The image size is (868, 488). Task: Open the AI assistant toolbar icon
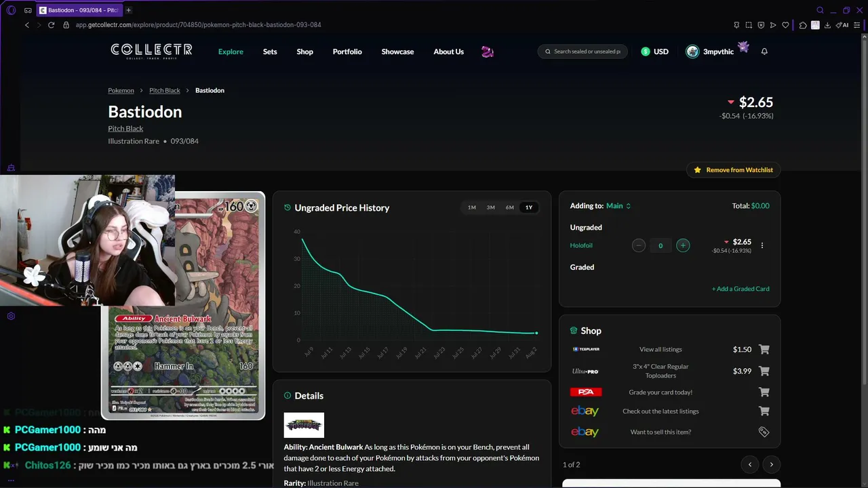pos(843,25)
